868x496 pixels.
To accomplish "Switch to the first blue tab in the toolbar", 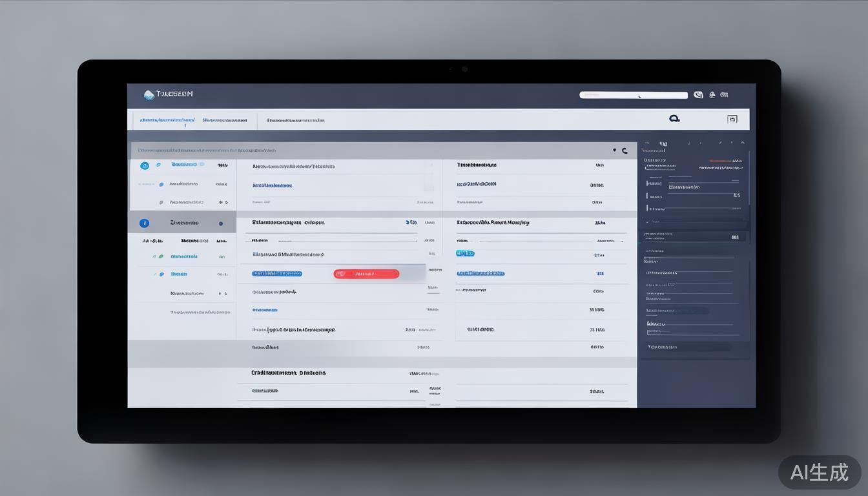I will (x=167, y=120).
